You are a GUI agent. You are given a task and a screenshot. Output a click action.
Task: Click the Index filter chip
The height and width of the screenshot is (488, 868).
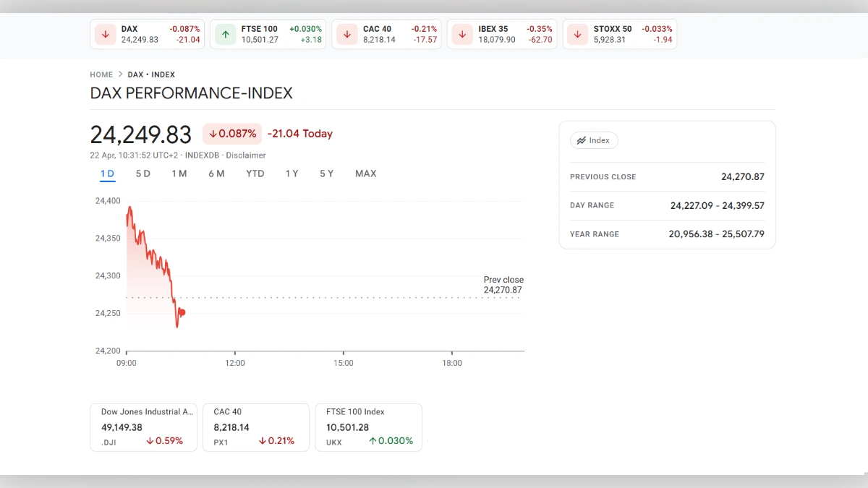click(594, 140)
